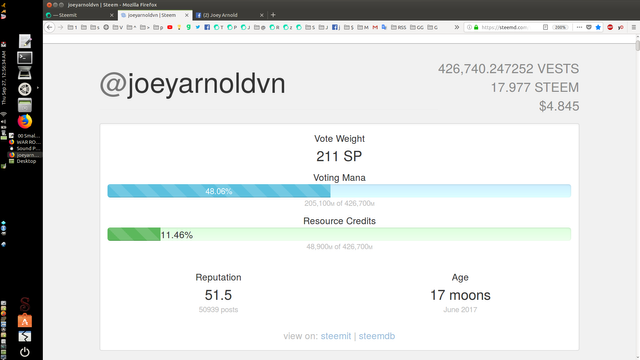
Task: Click the 200% zoom level indicator
Action: coord(560,27)
